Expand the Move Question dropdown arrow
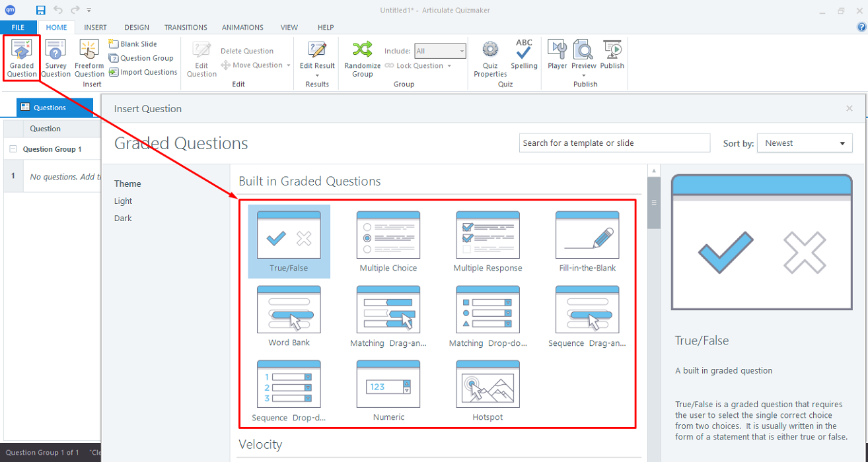Image resolution: width=868 pixels, height=462 pixels. coord(289,65)
